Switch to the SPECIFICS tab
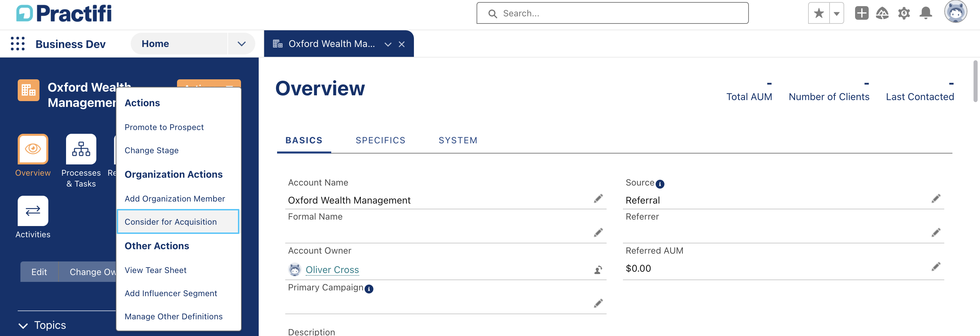 (x=381, y=140)
